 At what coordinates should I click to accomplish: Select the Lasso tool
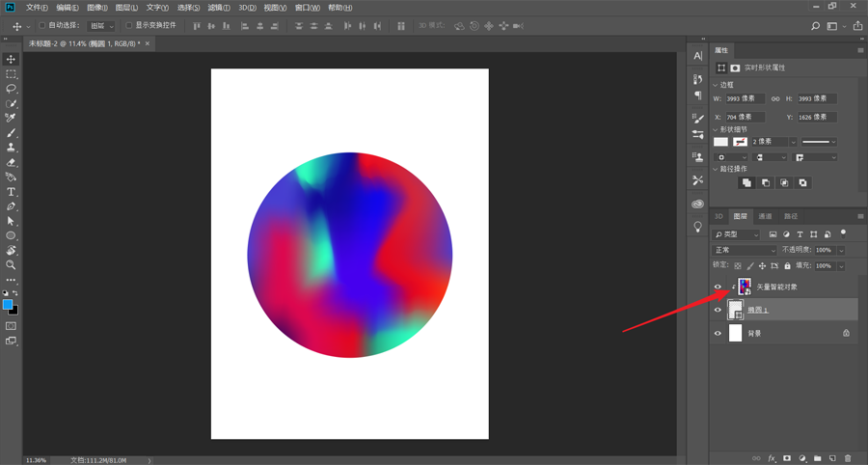12,89
